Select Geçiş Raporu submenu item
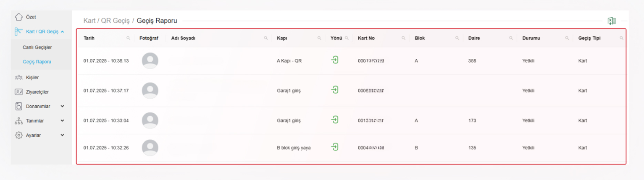 (x=37, y=62)
